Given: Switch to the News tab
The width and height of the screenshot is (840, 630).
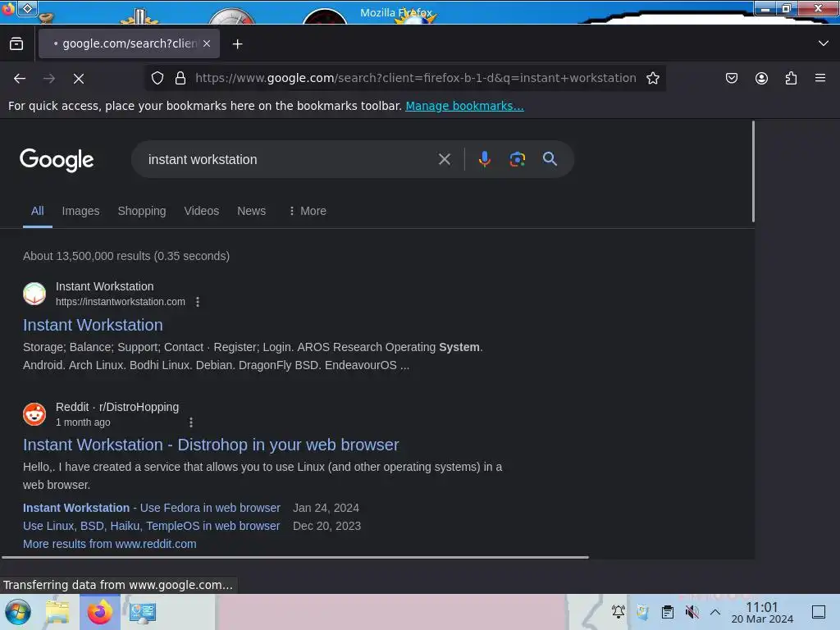Looking at the screenshot, I should click(x=251, y=211).
